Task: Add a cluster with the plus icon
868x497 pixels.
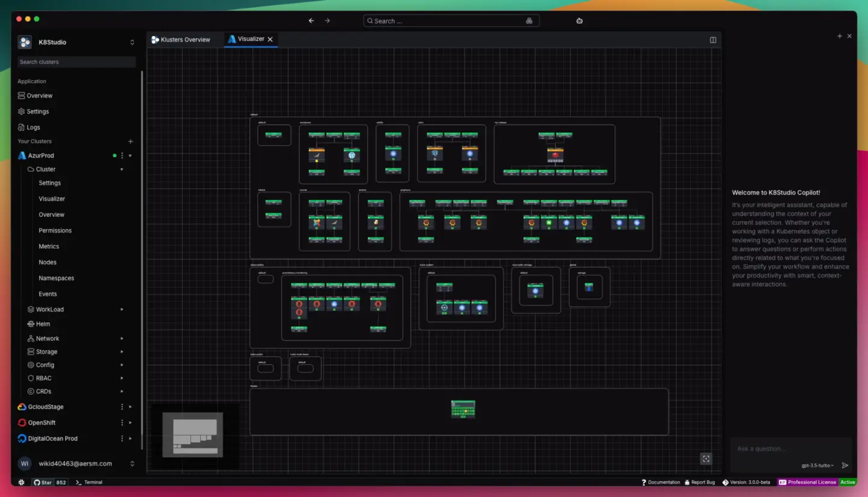Action: click(130, 142)
